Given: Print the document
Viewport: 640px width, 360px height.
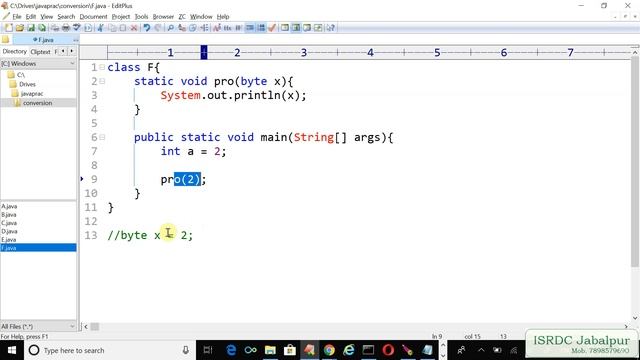Looking at the screenshot, I should [66, 28].
